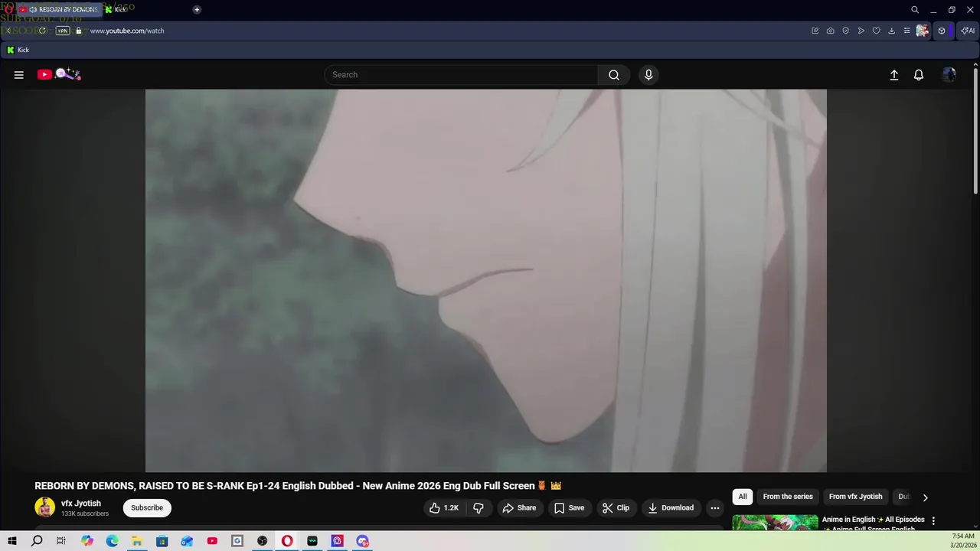Image resolution: width=980 pixels, height=551 pixels.
Task: Dislike the video with thumbs down
Action: coord(479,508)
